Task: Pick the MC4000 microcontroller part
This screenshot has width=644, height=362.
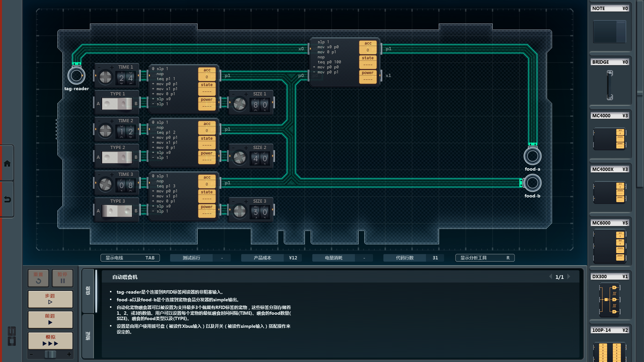Action: (x=609, y=138)
